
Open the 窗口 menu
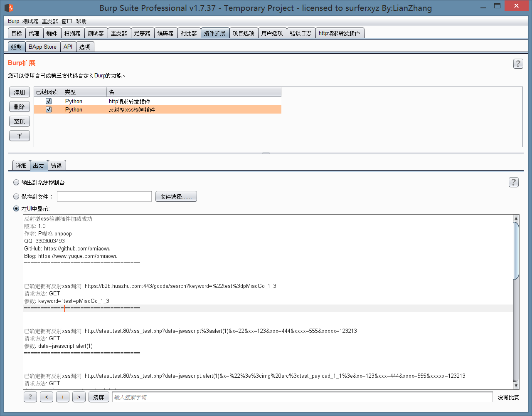click(x=66, y=21)
